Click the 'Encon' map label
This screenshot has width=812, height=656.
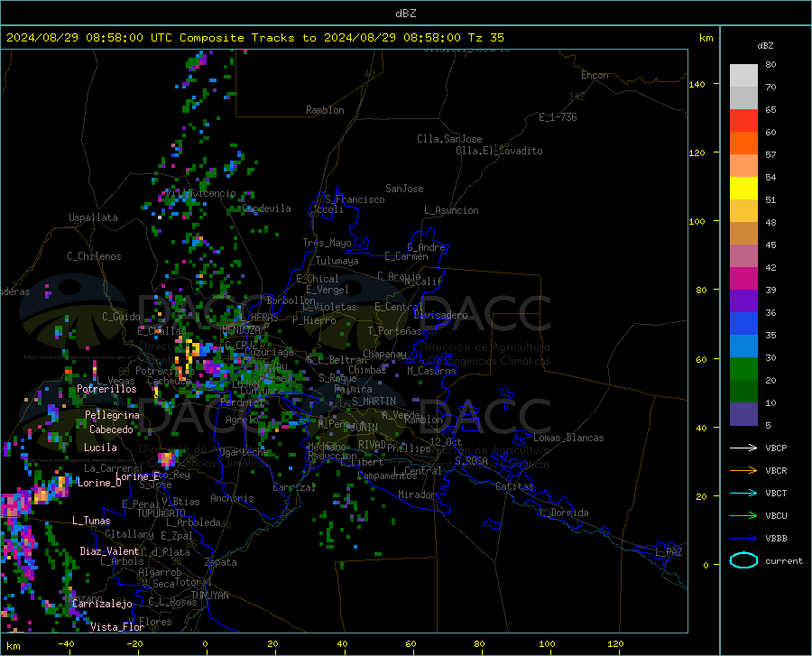(595, 75)
